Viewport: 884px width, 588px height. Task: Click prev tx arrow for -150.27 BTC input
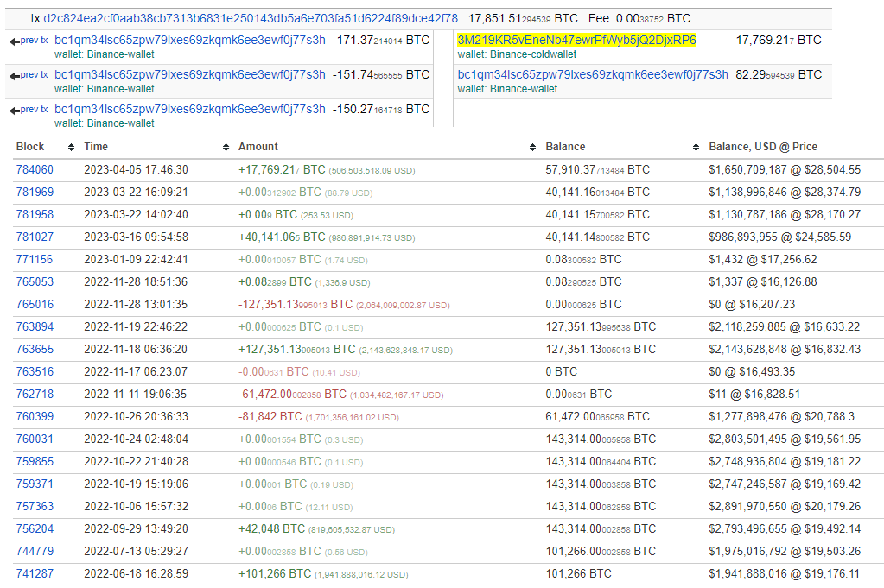[x=29, y=110]
